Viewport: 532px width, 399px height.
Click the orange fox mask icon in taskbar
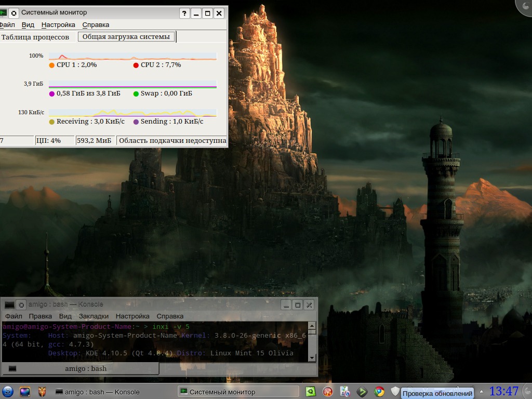coord(42,392)
